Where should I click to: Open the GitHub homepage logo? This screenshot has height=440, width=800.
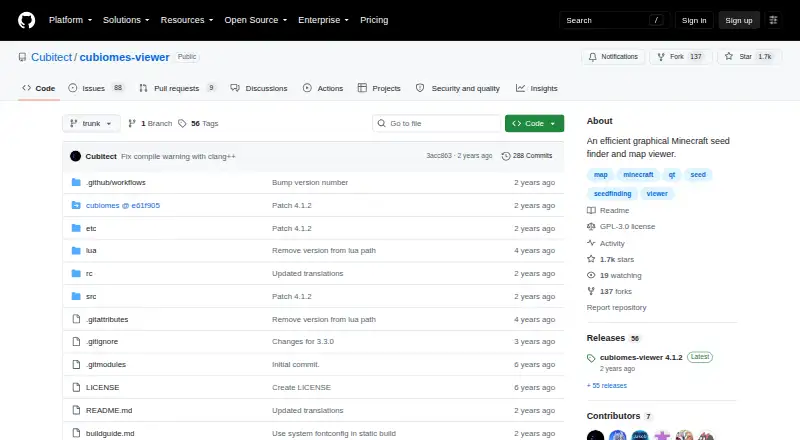point(27,20)
